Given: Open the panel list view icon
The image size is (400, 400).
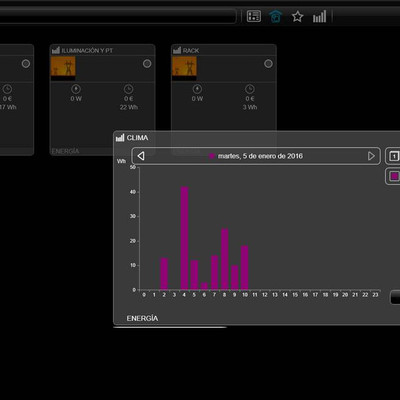Looking at the screenshot, I should (x=254, y=16).
